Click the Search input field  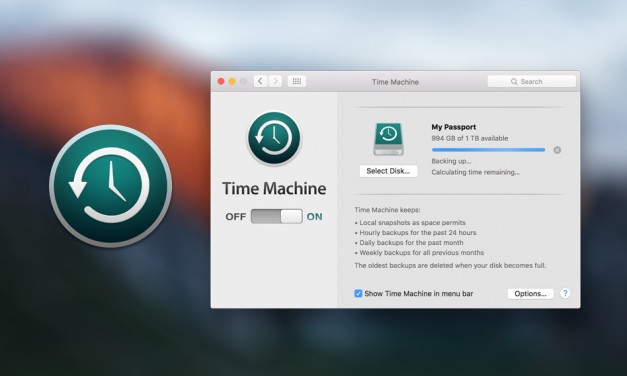click(531, 82)
